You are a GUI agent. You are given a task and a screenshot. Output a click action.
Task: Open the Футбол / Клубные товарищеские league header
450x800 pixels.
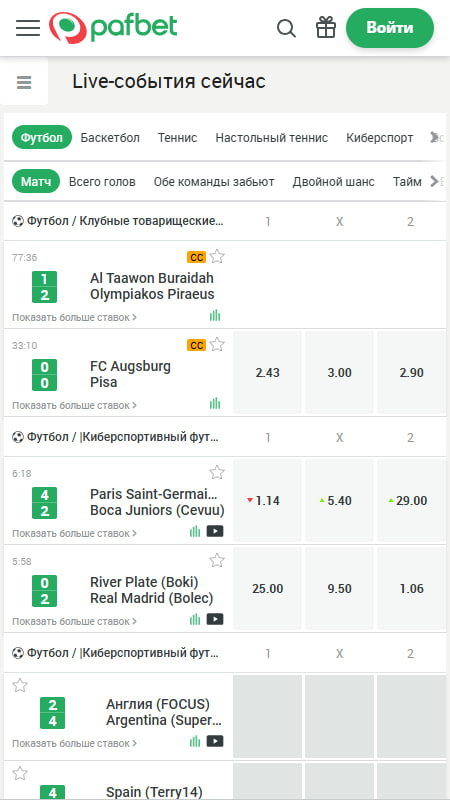click(118, 221)
